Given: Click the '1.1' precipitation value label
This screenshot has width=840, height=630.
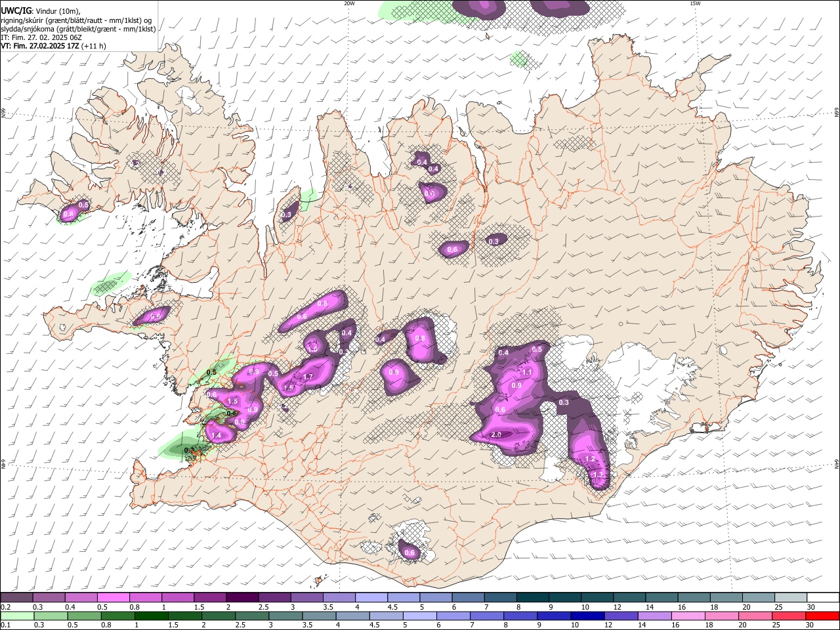Looking at the screenshot, I should pos(526,372).
